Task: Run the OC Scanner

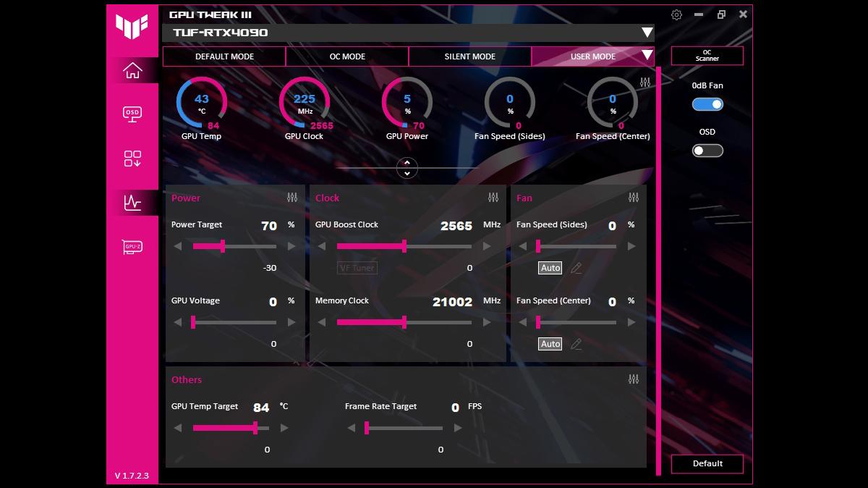Action: coord(707,55)
